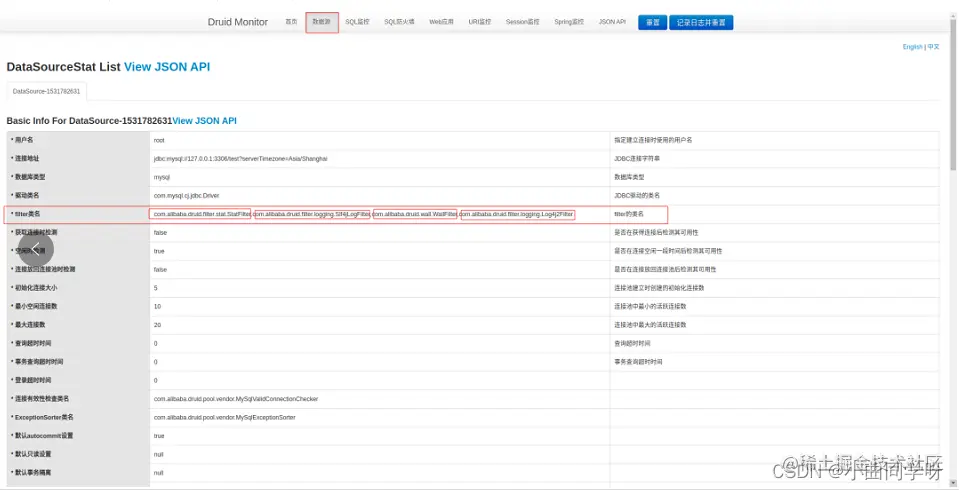Image resolution: width=959 pixels, height=490 pixels.
Task: Switch language to English
Action: (x=913, y=46)
